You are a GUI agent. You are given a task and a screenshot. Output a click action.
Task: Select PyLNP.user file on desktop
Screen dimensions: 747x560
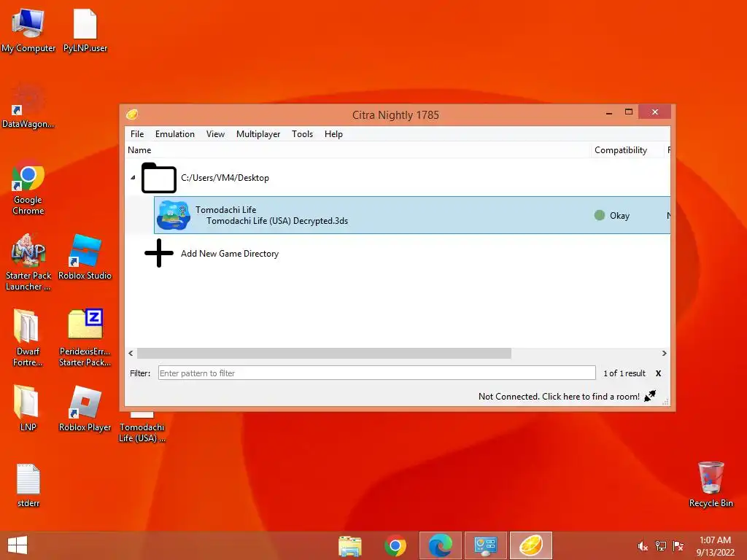point(85,31)
